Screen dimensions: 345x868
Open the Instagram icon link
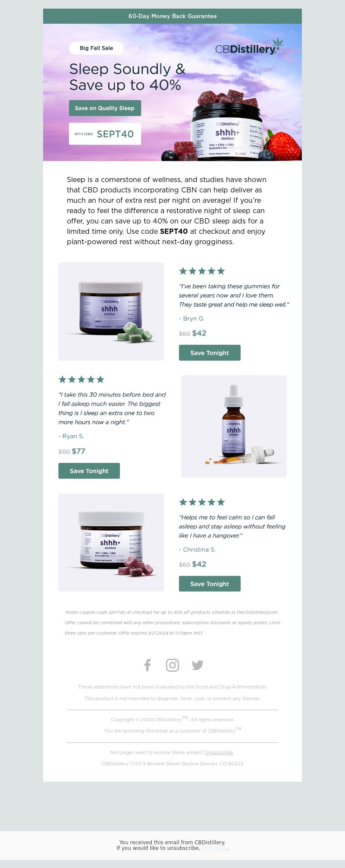pos(172,665)
